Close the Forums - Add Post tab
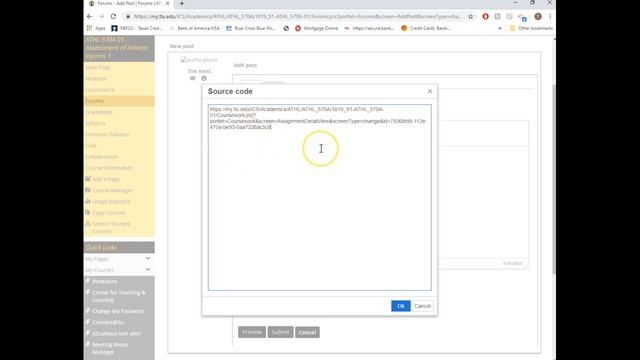Image resolution: width=640 pixels, height=360 pixels. pyautogui.click(x=167, y=4)
